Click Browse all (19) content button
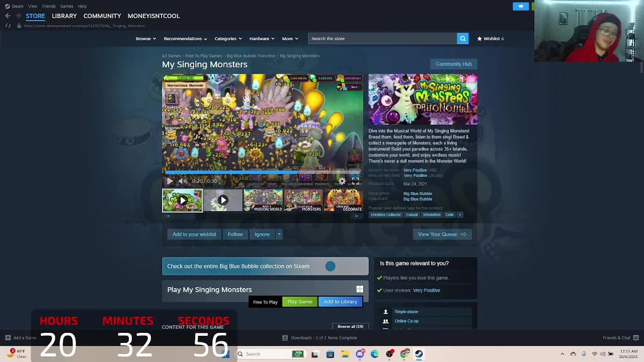The height and width of the screenshot is (362, 644). click(350, 326)
